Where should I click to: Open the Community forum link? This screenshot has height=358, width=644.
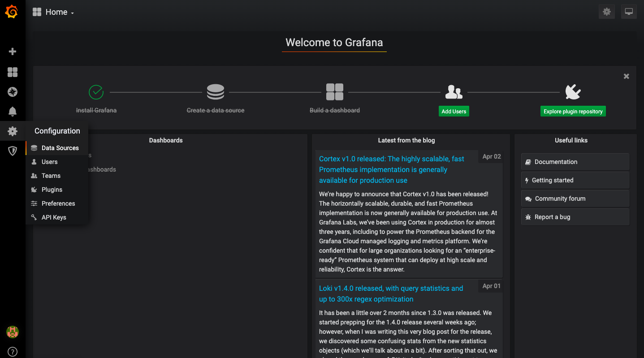pos(575,198)
